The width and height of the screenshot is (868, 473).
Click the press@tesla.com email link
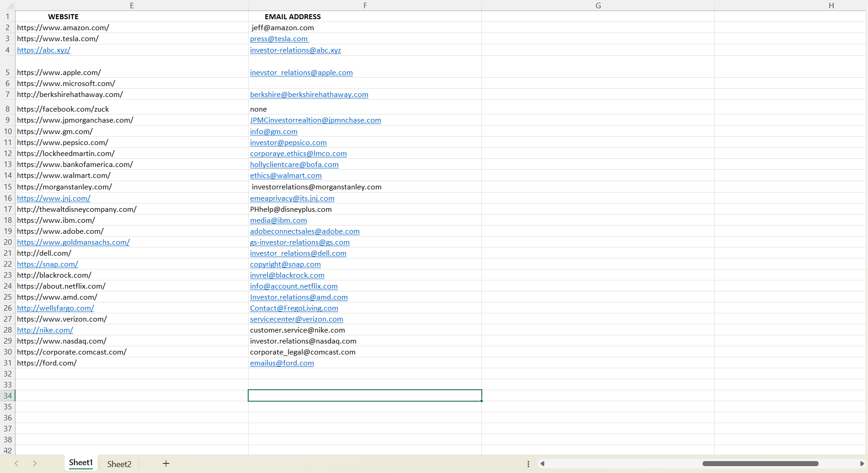(x=279, y=39)
